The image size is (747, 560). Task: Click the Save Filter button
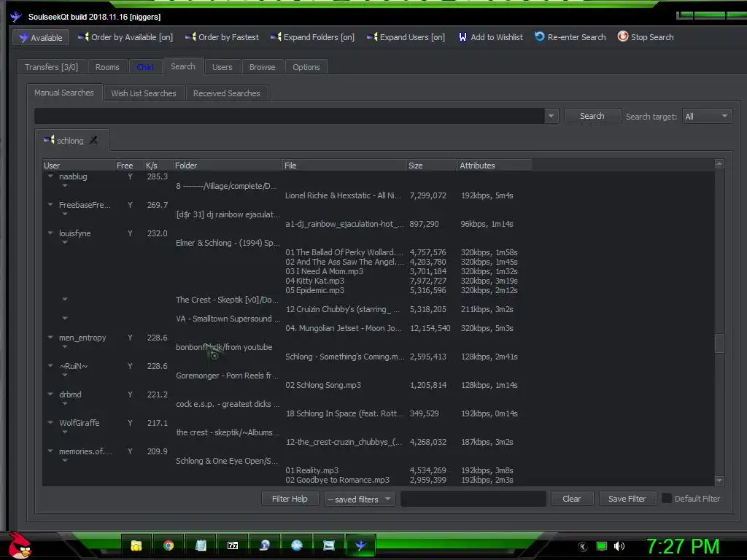click(627, 499)
